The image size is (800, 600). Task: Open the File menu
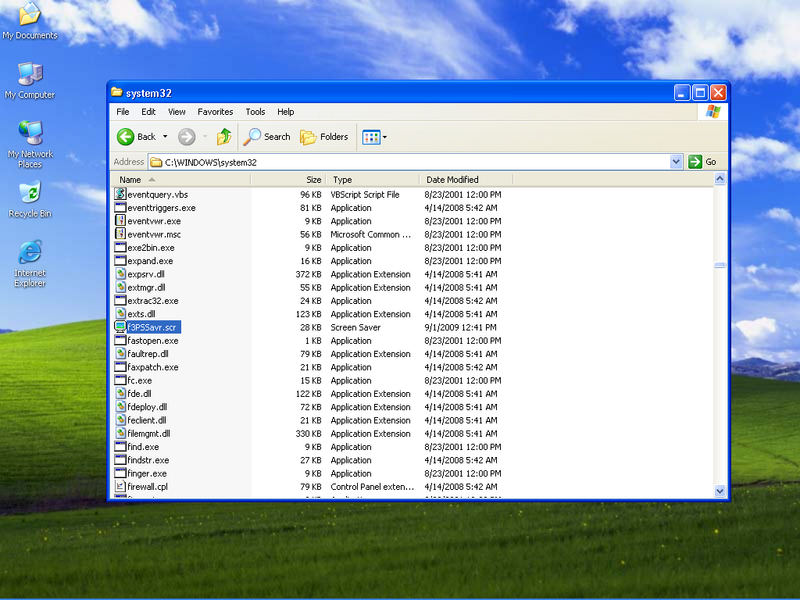pyautogui.click(x=122, y=112)
